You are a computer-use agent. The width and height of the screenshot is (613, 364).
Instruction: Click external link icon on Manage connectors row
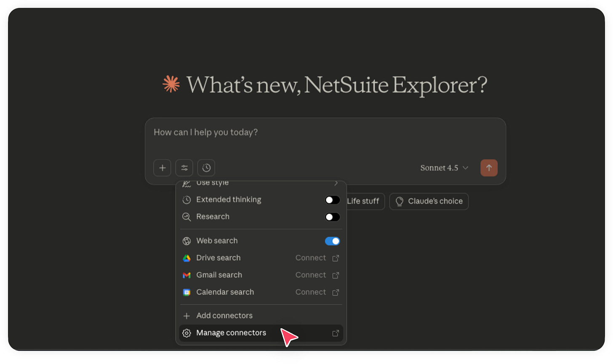(x=336, y=333)
